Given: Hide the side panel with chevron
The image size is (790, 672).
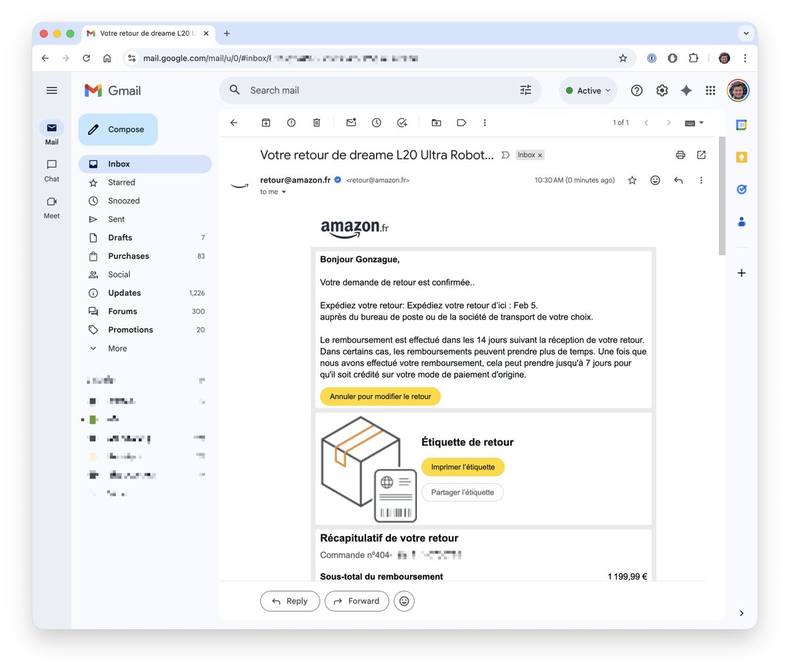Looking at the screenshot, I should click(x=741, y=613).
